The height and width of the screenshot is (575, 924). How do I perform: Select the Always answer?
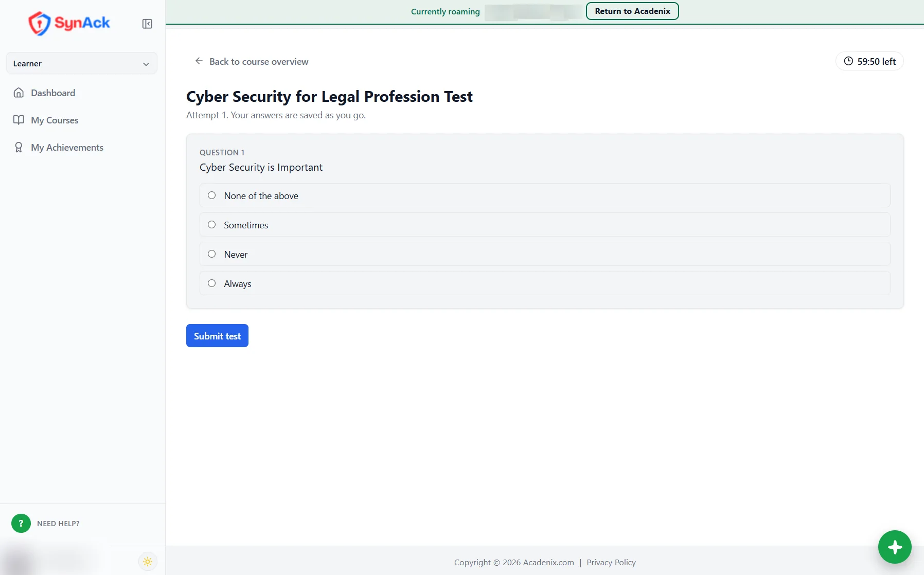[x=544, y=283]
